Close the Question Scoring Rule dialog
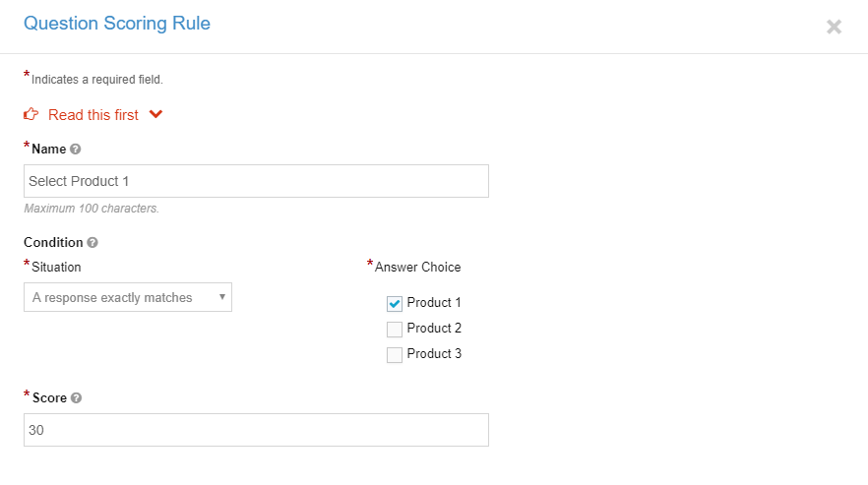The height and width of the screenshot is (485, 868). (x=834, y=27)
